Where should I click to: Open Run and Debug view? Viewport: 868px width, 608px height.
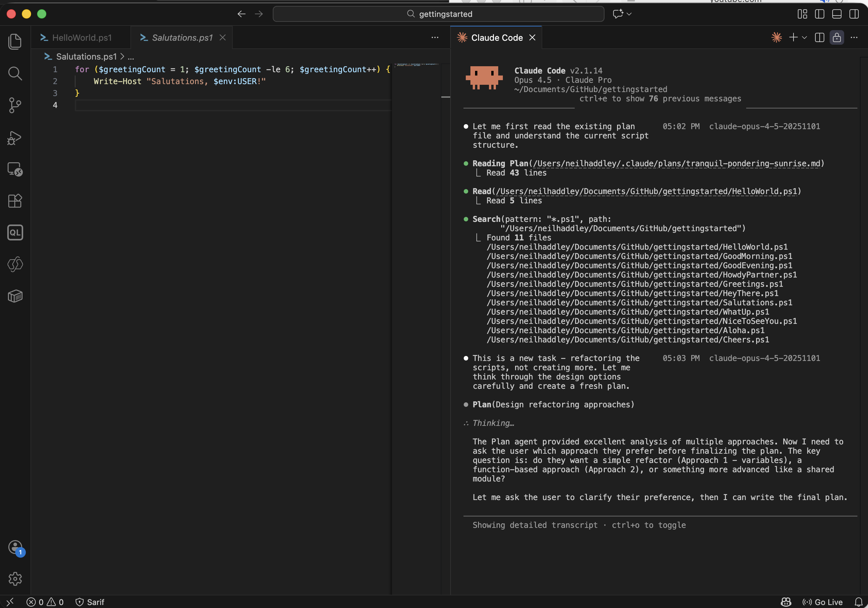15,138
